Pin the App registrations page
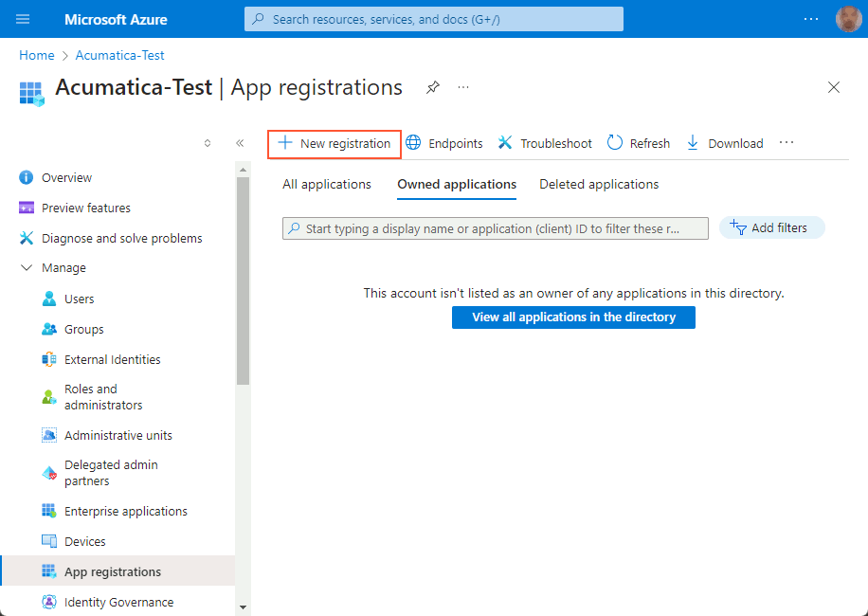This screenshot has height=616, width=868. 432,87
